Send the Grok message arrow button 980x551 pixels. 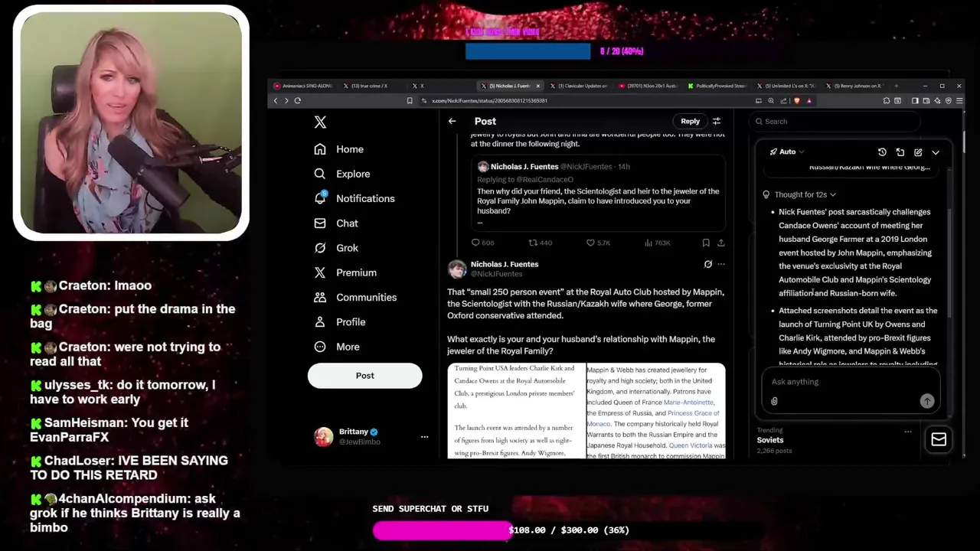(x=926, y=401)
